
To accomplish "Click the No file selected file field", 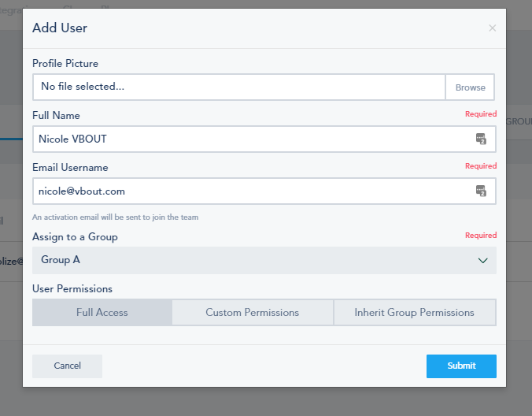I will (x=239, y=87).
